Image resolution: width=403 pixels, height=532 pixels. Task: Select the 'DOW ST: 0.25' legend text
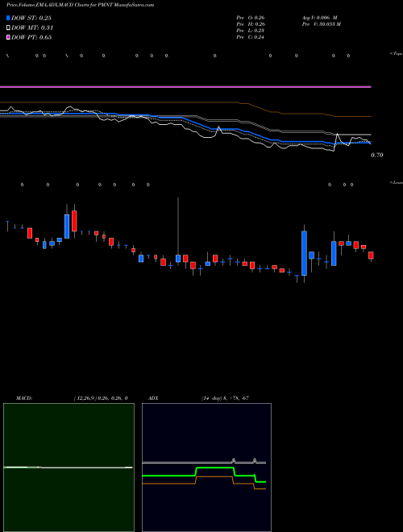[31, 18]
